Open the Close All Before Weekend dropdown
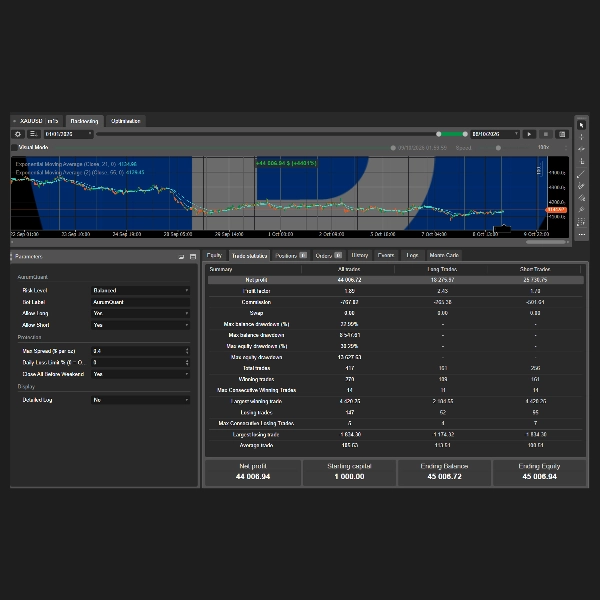600x600 pixels. coord(140,374)
